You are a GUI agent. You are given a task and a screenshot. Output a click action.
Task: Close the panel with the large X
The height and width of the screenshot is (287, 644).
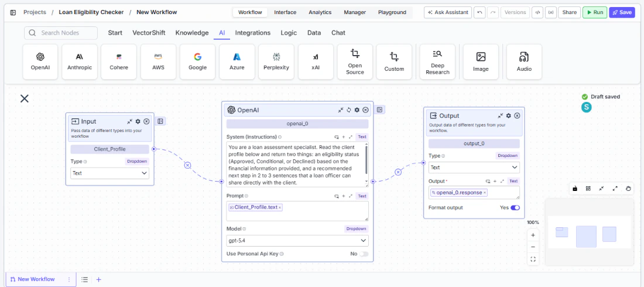pos(25,98)
